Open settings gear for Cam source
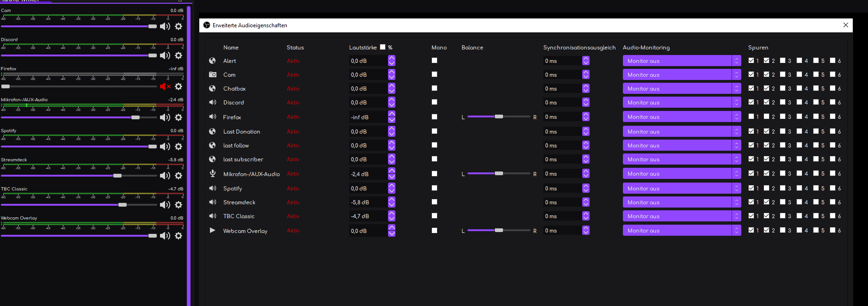 [x=179, y=26]
